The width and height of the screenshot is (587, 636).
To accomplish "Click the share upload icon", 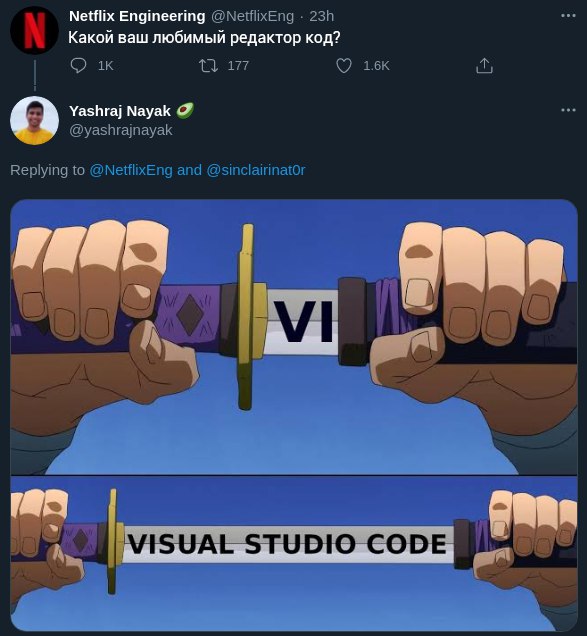I will [x=484, y=65].
